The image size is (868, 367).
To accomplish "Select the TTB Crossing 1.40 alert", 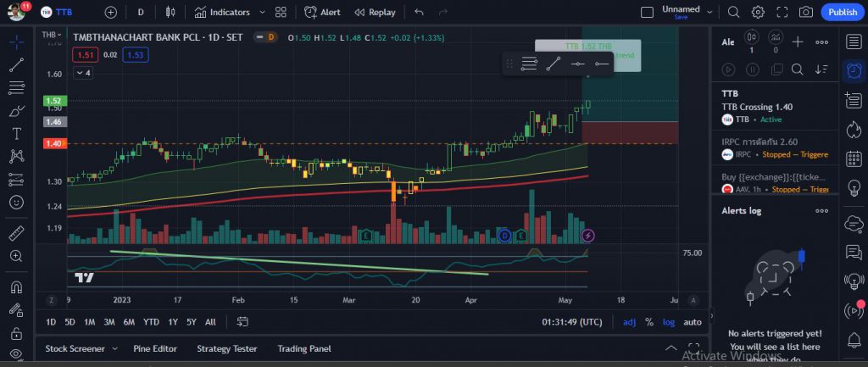I will coord(775,107).
